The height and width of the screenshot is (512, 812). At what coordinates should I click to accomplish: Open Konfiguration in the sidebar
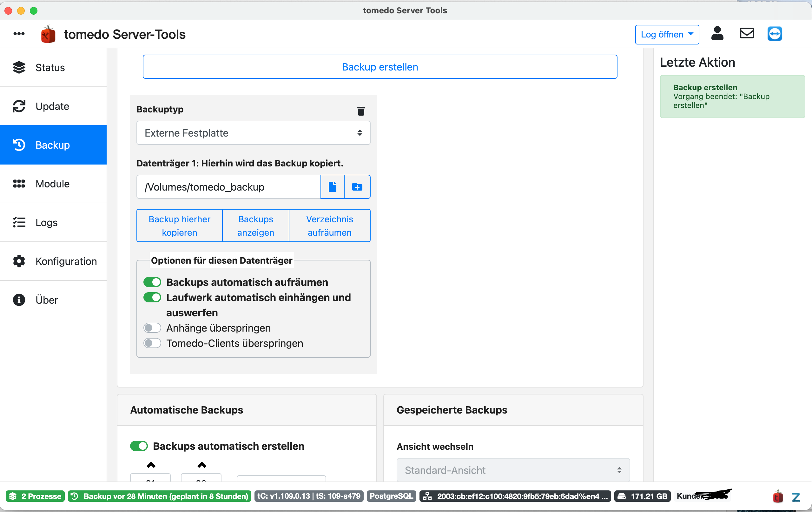point(53,262)
